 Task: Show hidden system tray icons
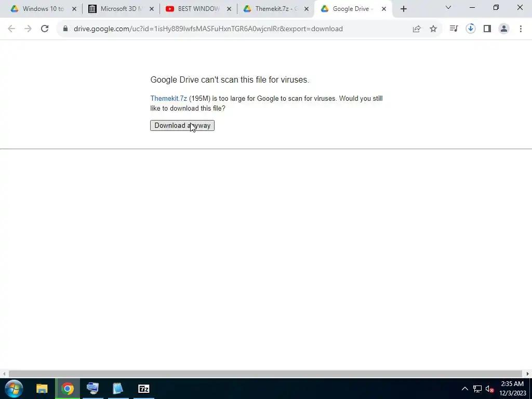465,389
